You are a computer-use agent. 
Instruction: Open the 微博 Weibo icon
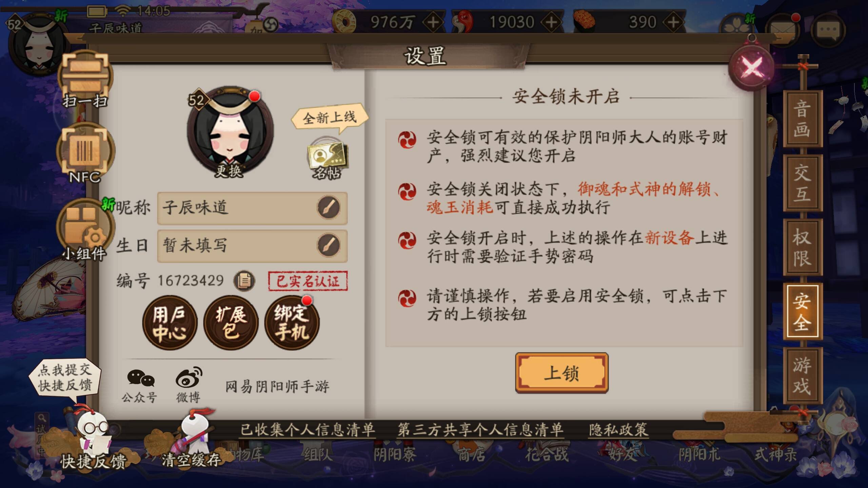[x=189, y=385]
